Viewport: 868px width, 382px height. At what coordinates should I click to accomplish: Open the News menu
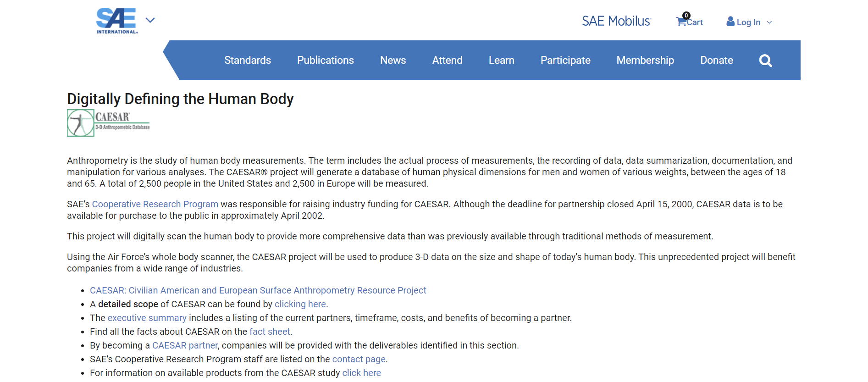click(x=393, y=60)
